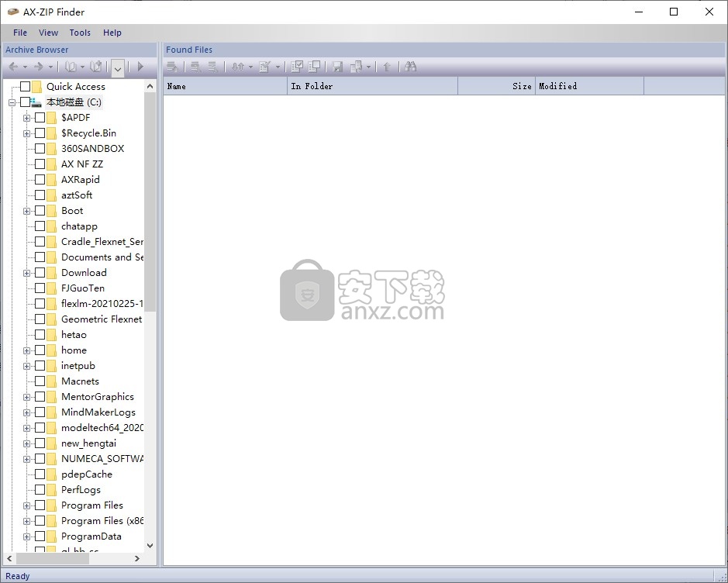The image size is (728, 583).
Task: Select the new_hengtai folder in tree
Action: click(88, 443)
